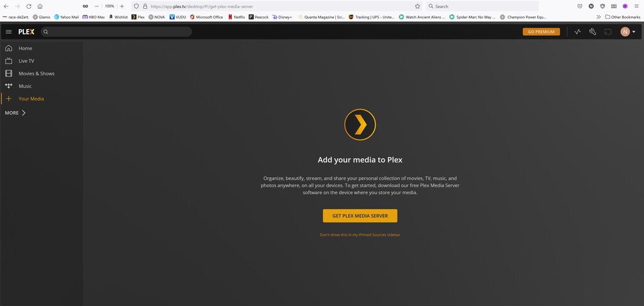Open the NOVA bookmark
The height and width of the screenshot is (306, 644).
click(156, 17)
